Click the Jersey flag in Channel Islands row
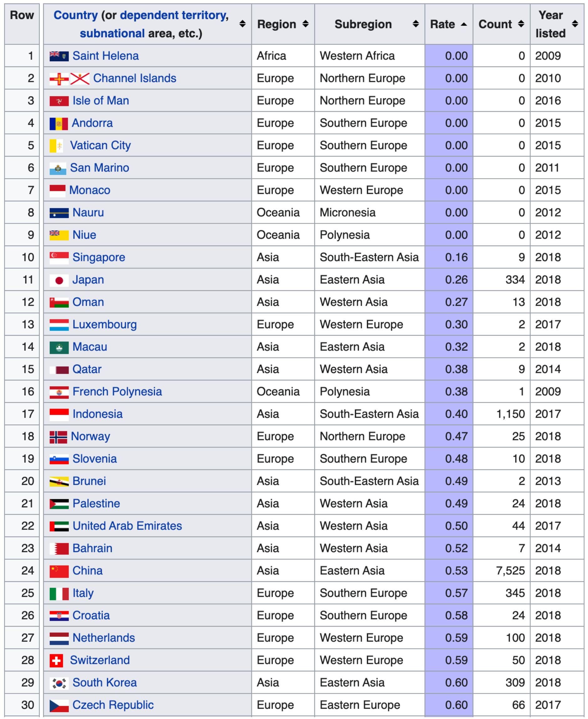588x719 pixels. click(x=80, y=79)
